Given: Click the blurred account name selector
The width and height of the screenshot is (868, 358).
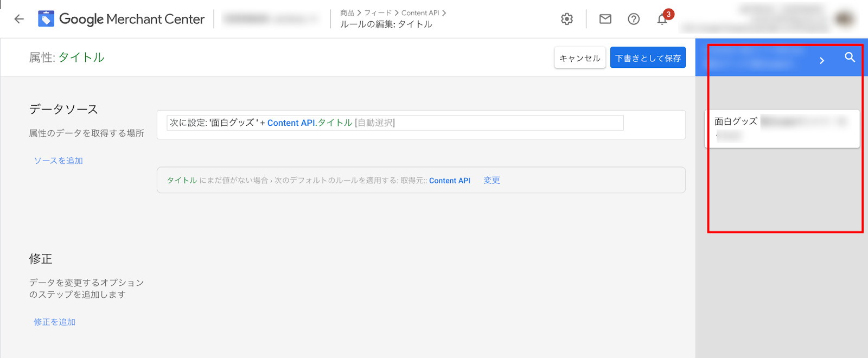Looking at the screenshot, I should point(271,19).
